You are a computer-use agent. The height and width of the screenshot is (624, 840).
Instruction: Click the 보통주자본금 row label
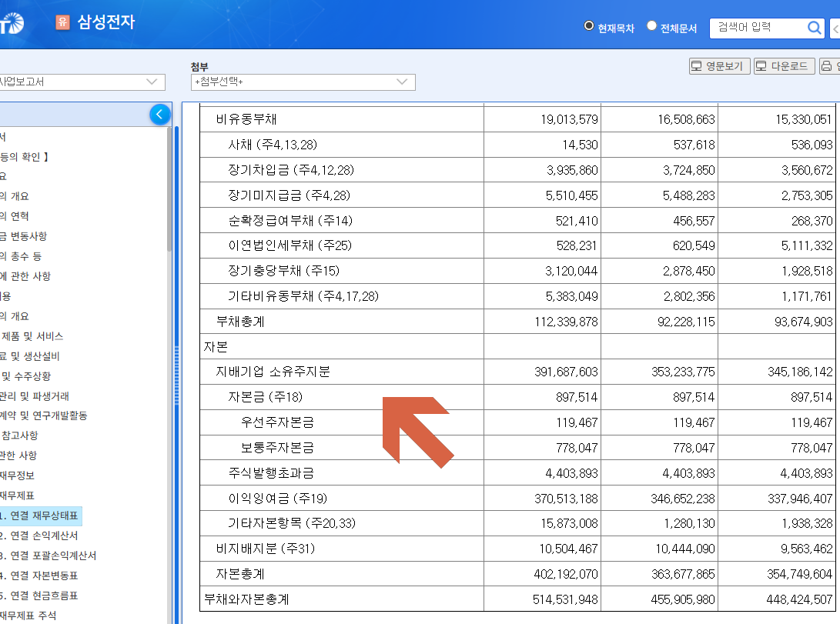pos(277,448)
